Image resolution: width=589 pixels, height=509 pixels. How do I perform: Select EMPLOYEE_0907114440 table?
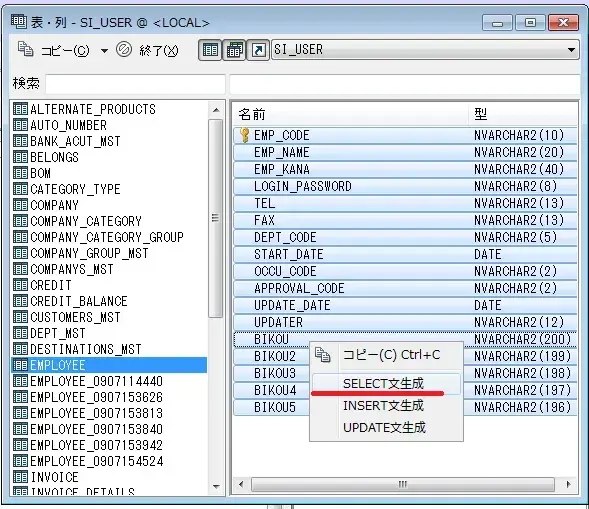coord(96,381)
